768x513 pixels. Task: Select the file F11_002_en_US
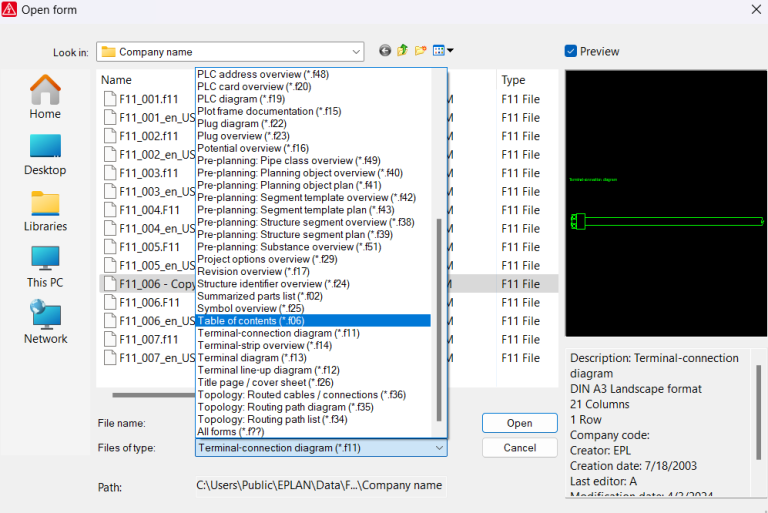(x=150, y=155)
